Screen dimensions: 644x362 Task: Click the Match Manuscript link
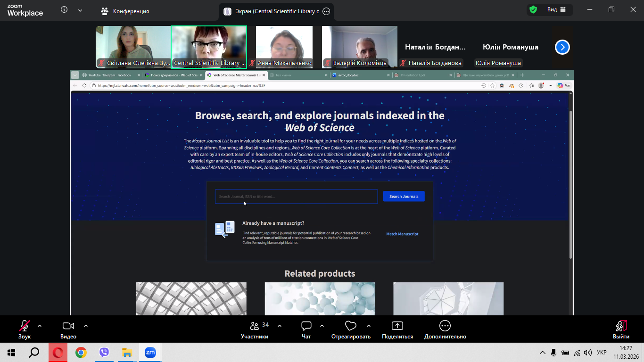click(x=402, y=234)
